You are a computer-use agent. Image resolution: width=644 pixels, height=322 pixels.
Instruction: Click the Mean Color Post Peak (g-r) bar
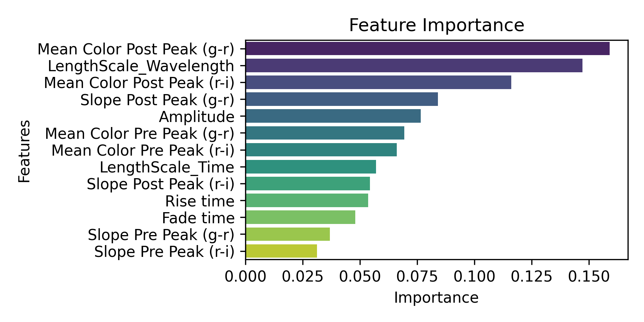click(x=428, y=49)
